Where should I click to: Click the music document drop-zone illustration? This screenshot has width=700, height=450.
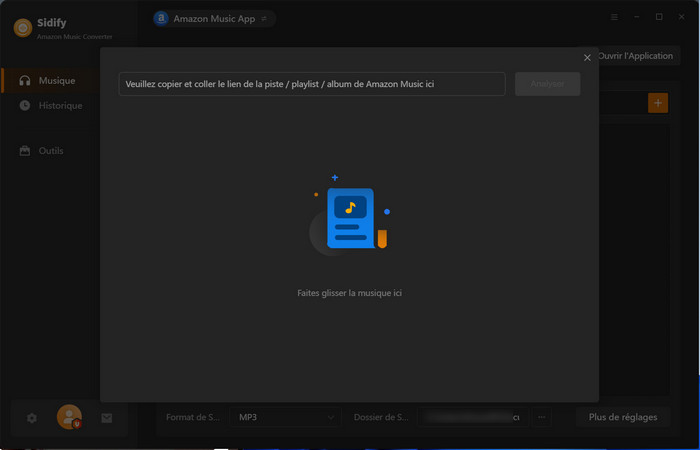(349, 220)
